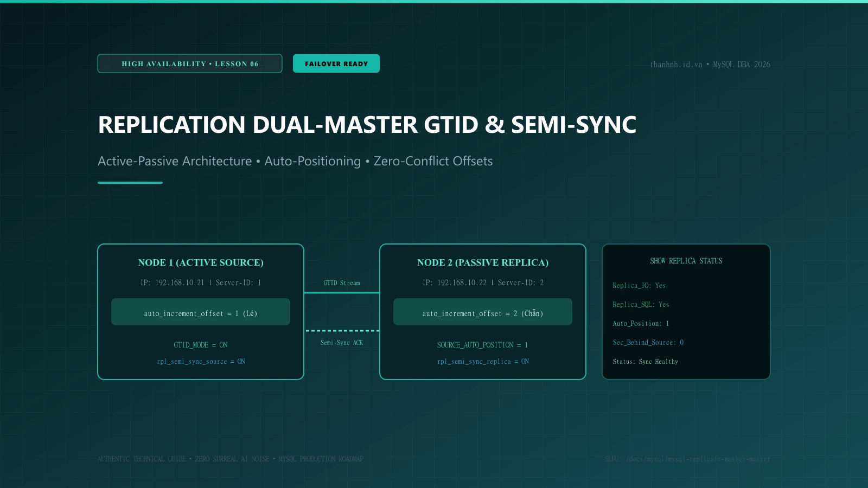Click rpl_semi_sync_source = ON line
This screenshot has width=868, height=488.
(201, 362)
